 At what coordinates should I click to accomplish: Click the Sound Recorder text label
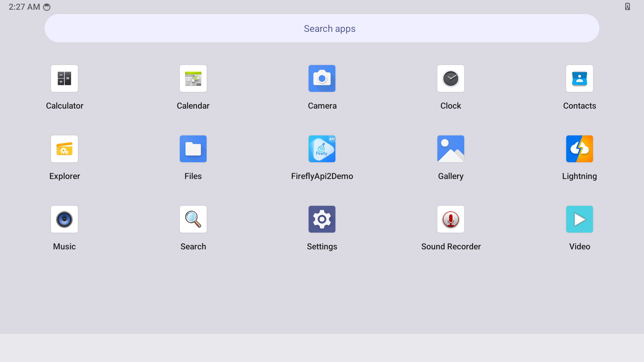click(451, 247)
